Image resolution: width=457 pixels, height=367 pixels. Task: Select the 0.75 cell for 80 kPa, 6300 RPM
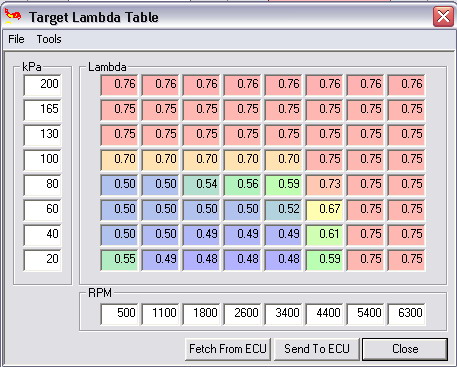pyautogui.click(x=406, y=185)
